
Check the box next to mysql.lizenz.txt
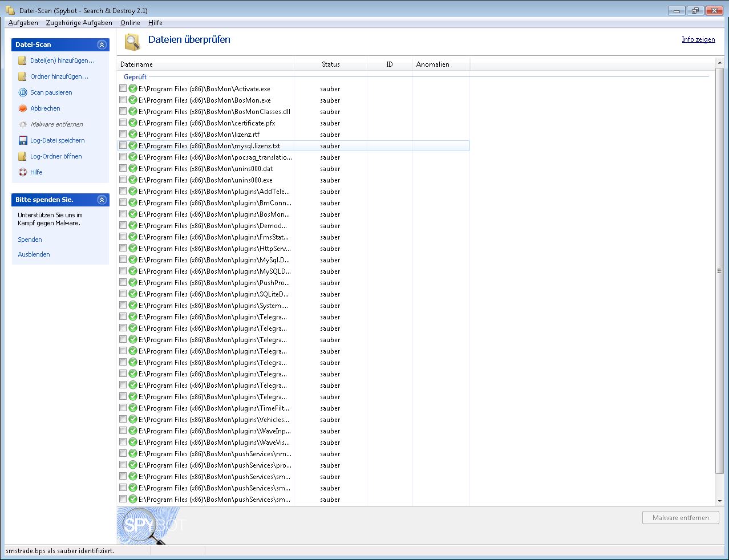pos(123,145)
